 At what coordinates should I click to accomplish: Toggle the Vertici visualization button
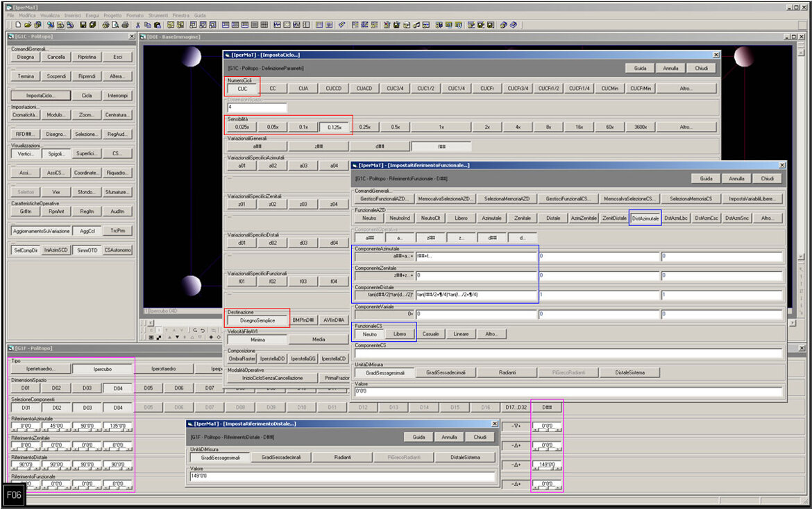coord(26,154)
